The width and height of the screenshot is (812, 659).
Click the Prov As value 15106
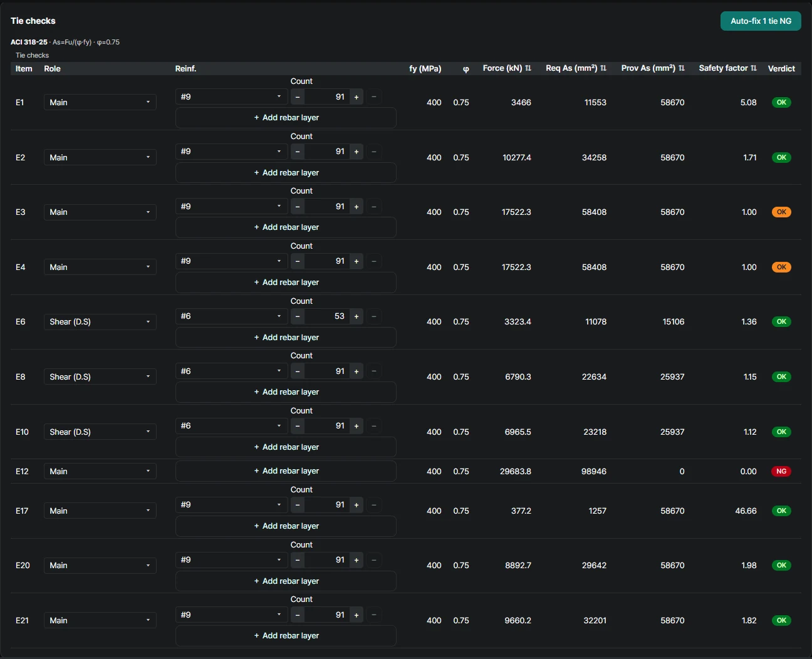[x=674, y=322]
